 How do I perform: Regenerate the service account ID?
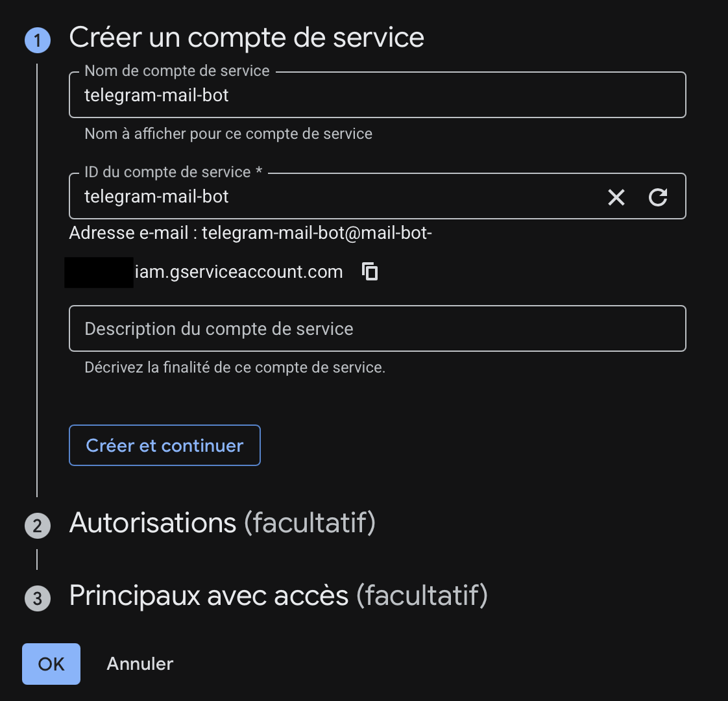658,197
